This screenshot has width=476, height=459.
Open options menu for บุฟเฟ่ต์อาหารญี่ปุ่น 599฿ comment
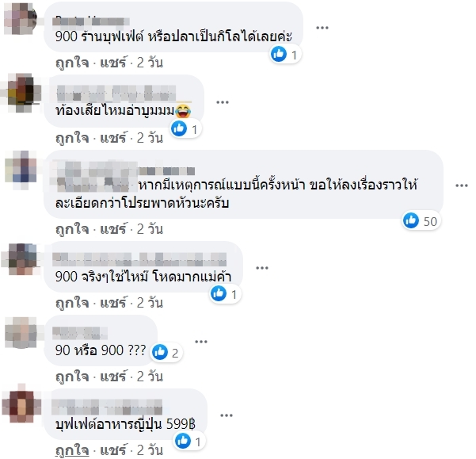(x=227, y=415)
